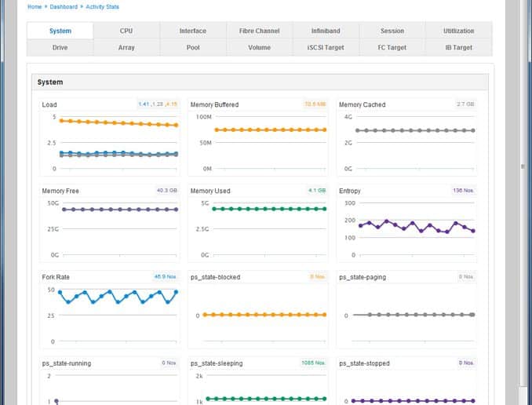Click the ps_state-blocked chart title
Viewport: 532px width, 405px height.
coord(216,277)
